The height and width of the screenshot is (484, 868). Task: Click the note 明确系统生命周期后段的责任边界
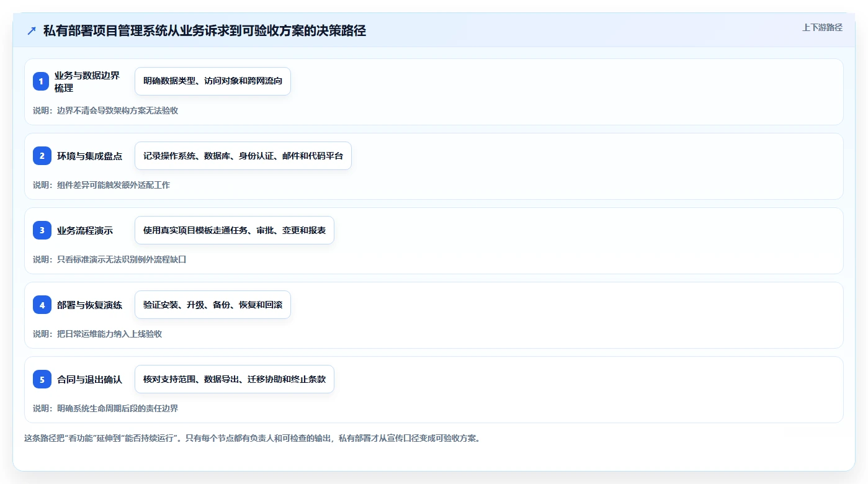105,408
